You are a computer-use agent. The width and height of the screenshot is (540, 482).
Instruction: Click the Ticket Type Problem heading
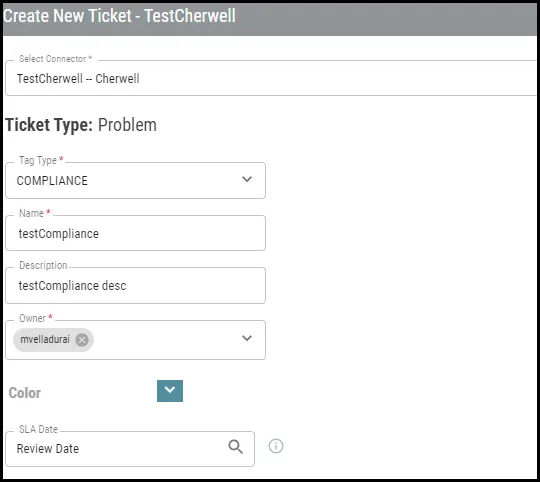tap(81, 125)
